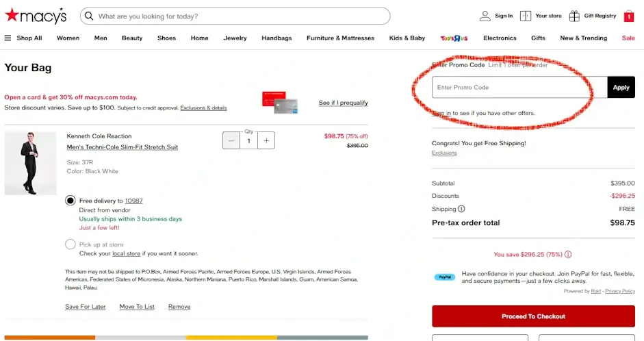Click the Discounts -$296.25 amount
The image size is (644, 341).
[622, 196]
